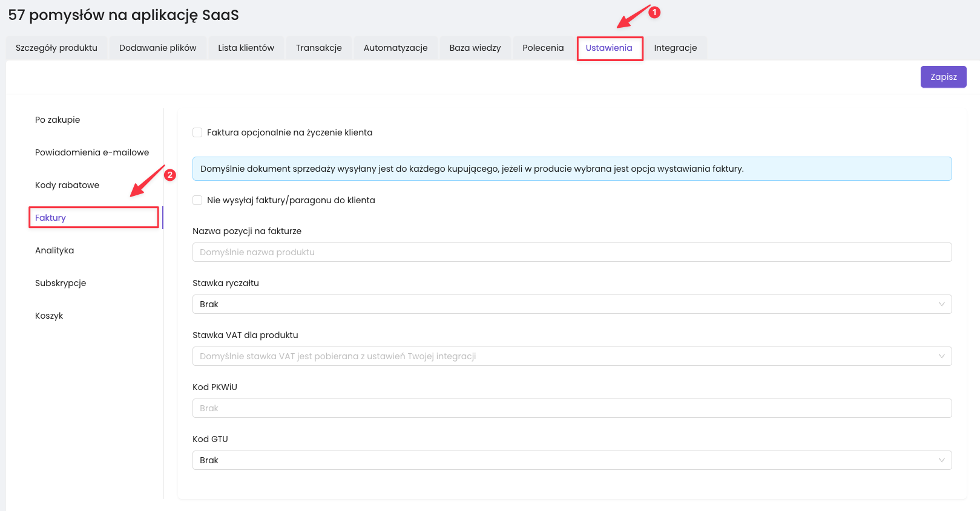Open the Subskrypcje settings section
Screen dimensions: 980x511
(x=61, y=283)
